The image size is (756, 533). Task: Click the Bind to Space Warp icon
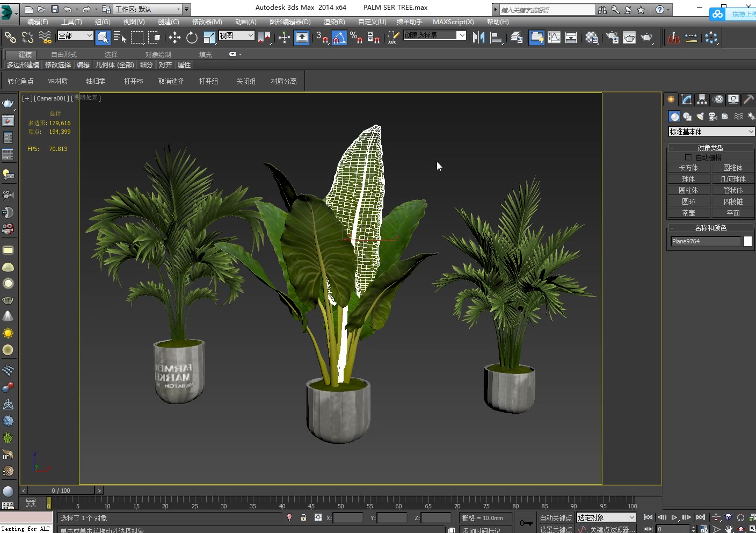[46, 37]
